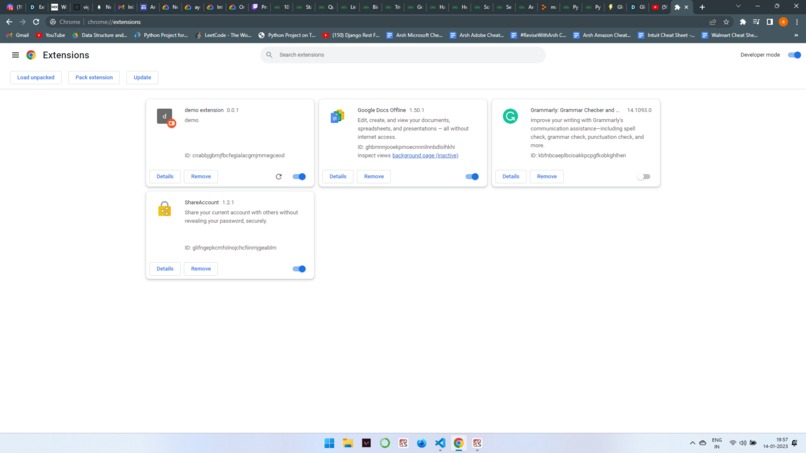Open Details for demo extension
The image size is (806, 453).
click(165, 176)
